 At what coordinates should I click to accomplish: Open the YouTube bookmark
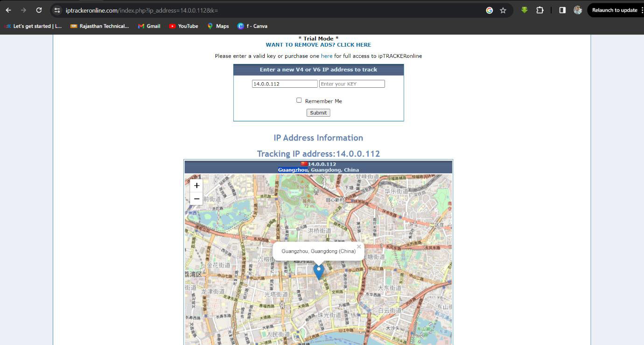tap(183, 26)
